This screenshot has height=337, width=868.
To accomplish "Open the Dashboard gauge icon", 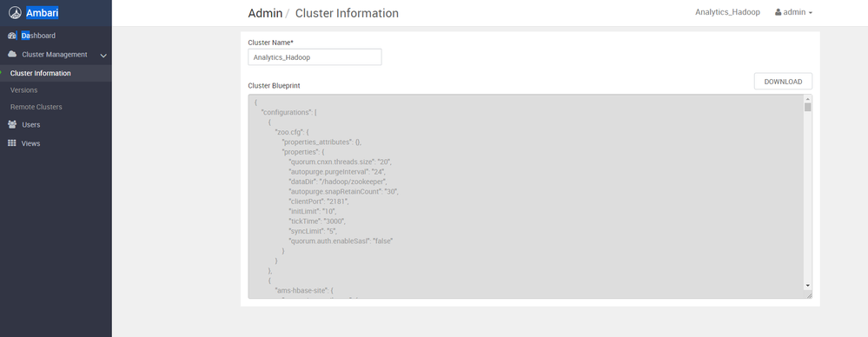I will pos(12,36).
